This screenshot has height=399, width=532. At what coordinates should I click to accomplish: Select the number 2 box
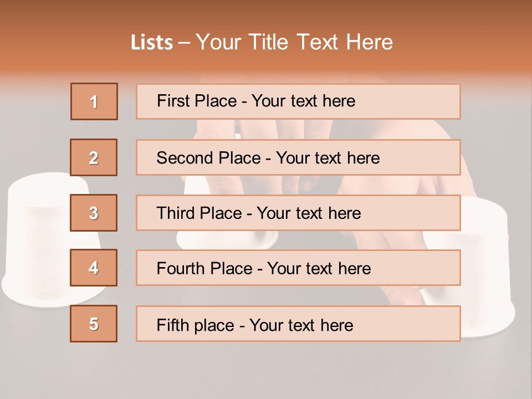click(x=94, y=157)
